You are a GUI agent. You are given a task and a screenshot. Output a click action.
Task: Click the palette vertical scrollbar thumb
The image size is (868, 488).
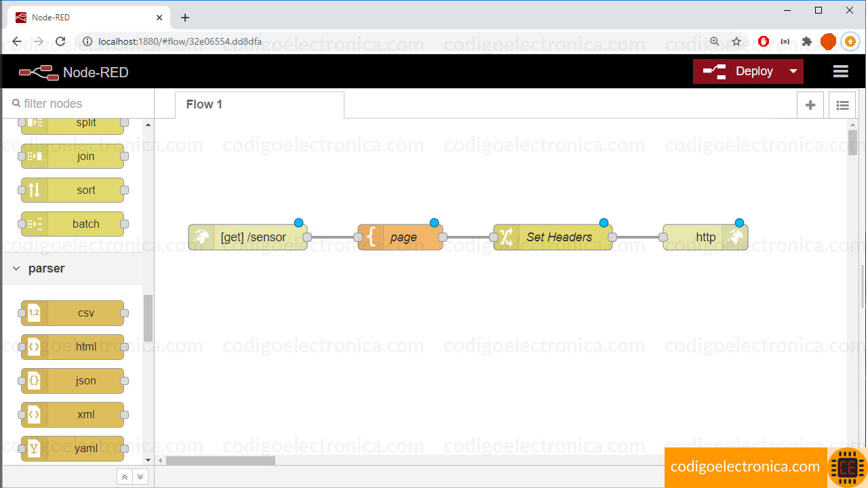pyautogui.click(x=148, y=319)
